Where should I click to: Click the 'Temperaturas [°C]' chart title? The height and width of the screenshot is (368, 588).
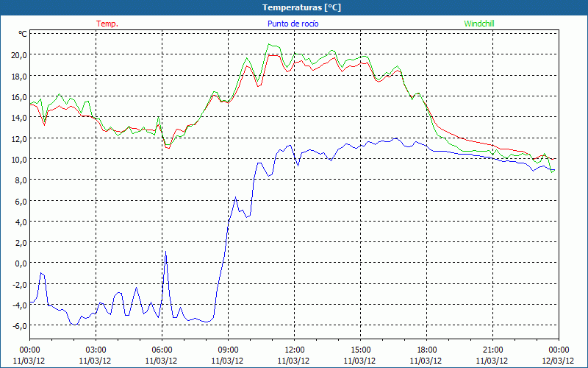pyautogui.click(x=301, y=7)
